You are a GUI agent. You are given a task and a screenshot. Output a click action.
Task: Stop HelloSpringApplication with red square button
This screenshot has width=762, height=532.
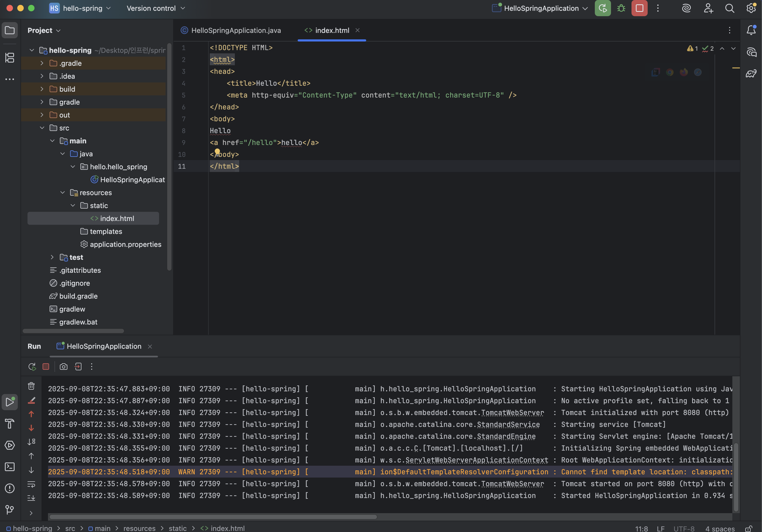point(639,8)
